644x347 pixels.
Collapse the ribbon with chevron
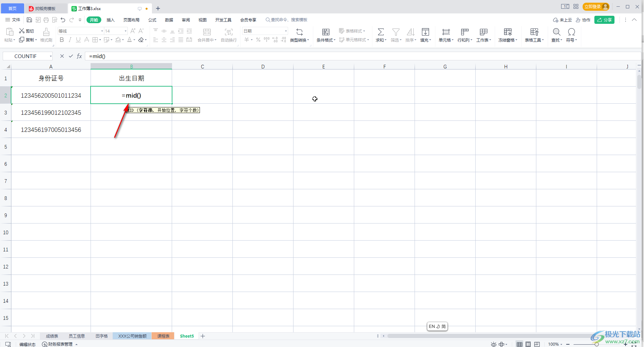tap(634, 20)
